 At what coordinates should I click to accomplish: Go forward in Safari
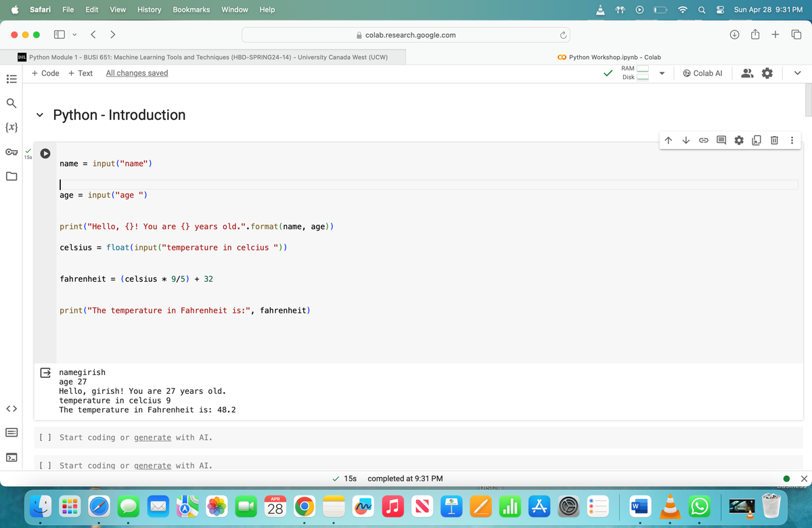114,34
